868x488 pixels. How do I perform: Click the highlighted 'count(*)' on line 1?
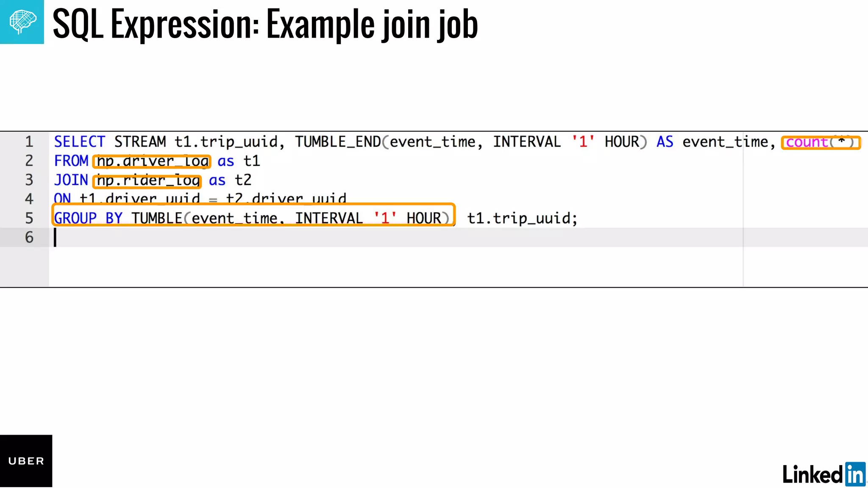pos(821,142)
